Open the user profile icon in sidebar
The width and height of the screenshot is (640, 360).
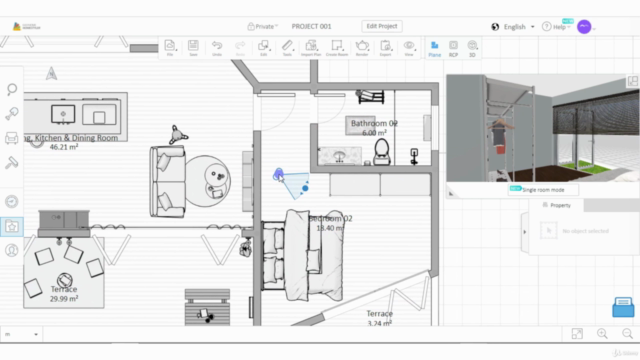[12, 250]
